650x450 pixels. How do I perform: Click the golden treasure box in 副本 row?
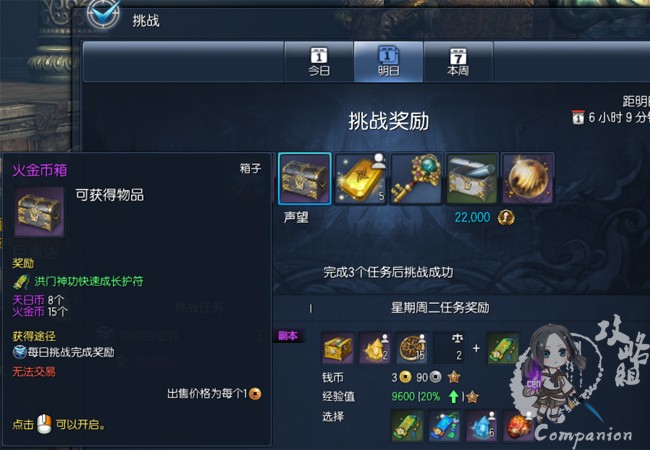tap(338, 348)
